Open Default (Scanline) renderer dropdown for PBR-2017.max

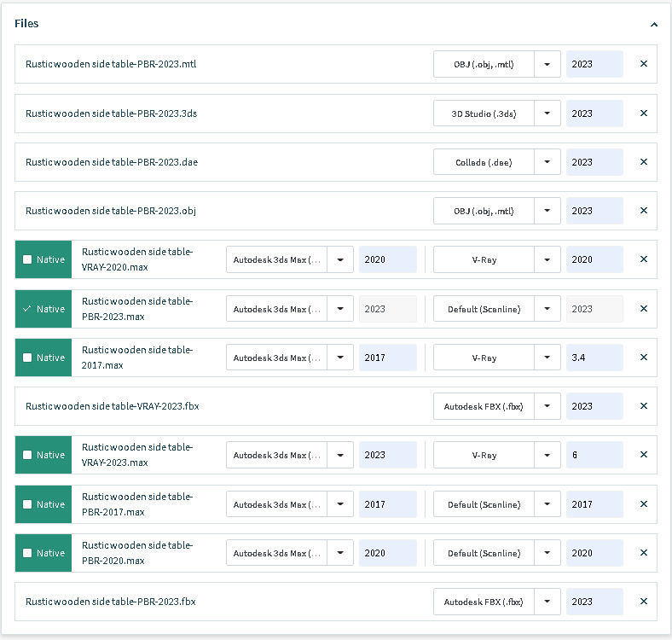coord(547,504)
